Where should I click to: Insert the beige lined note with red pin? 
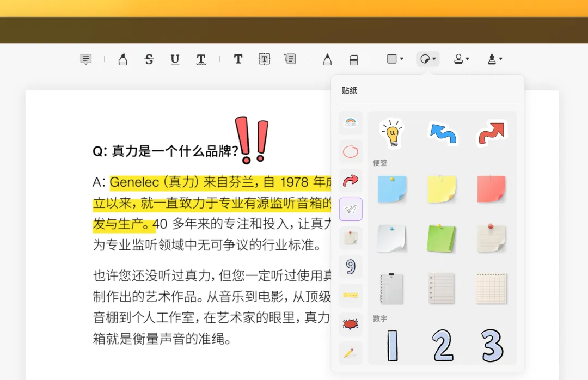491,238
